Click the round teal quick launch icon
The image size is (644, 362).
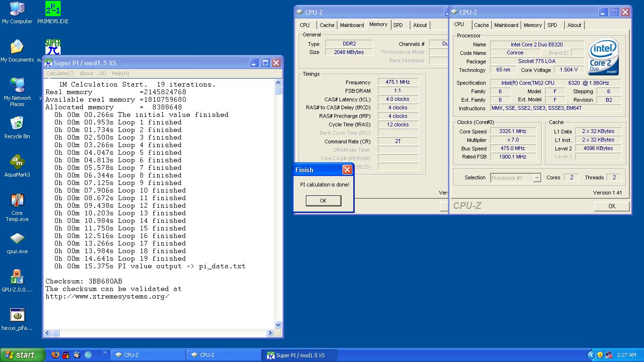pyautogui.click(x=88, y=354)
